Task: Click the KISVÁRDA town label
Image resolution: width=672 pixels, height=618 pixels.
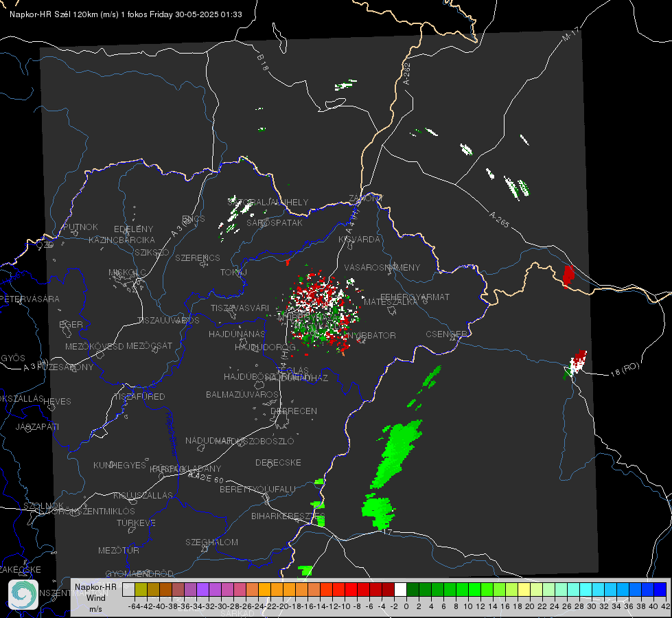Action: pyautogui.click(x=360, y=240)
